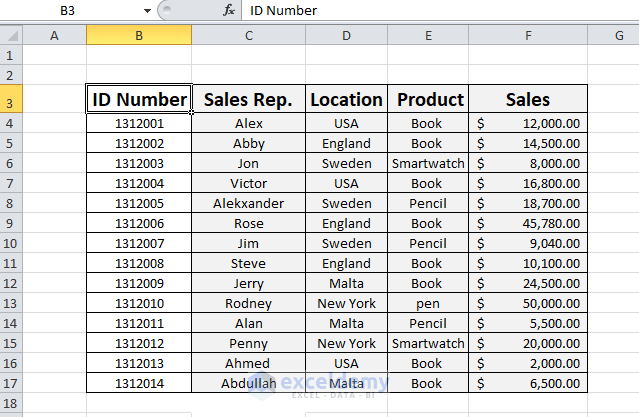Click the 12,000.00 sales cell
Image resolution: width=639 pixels, height=417 pixels.
click(x=528, y=124)
